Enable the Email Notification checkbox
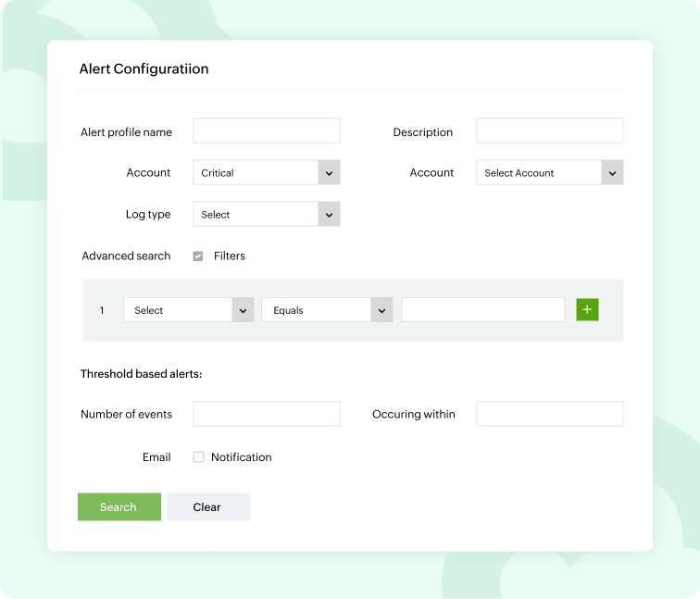This screenshot has width=700, height=599. tap(198, 457)
